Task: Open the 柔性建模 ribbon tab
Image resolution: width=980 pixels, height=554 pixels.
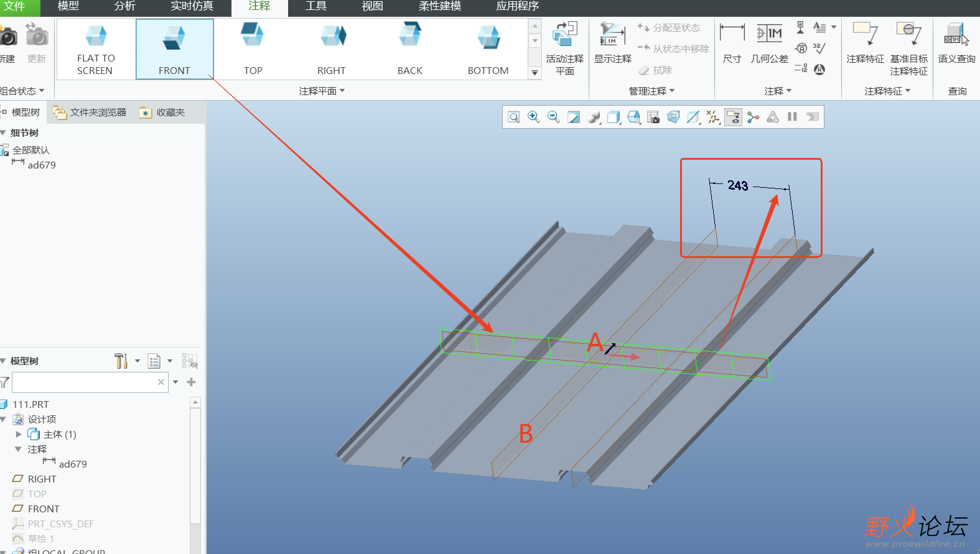Action: (440, 6)
